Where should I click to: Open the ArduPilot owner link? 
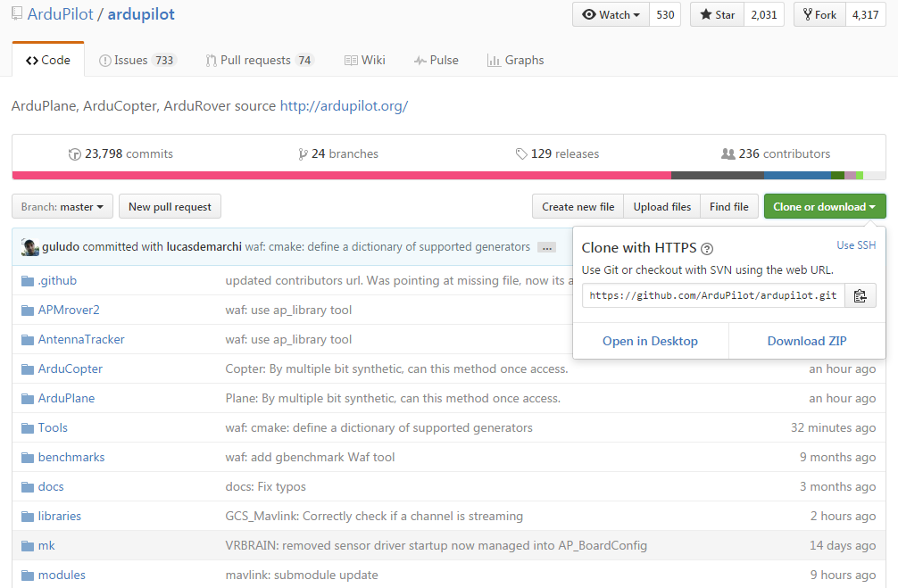[60, 14]
